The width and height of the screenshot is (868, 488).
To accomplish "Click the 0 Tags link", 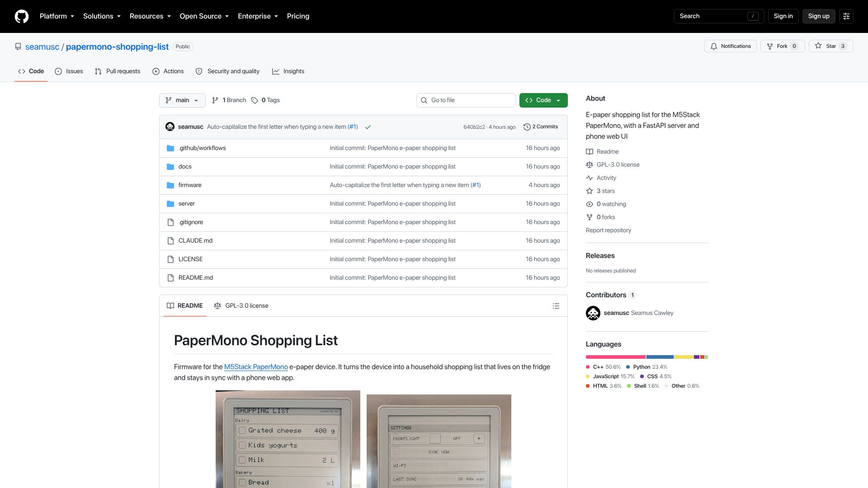I will (x=266, y=100).
